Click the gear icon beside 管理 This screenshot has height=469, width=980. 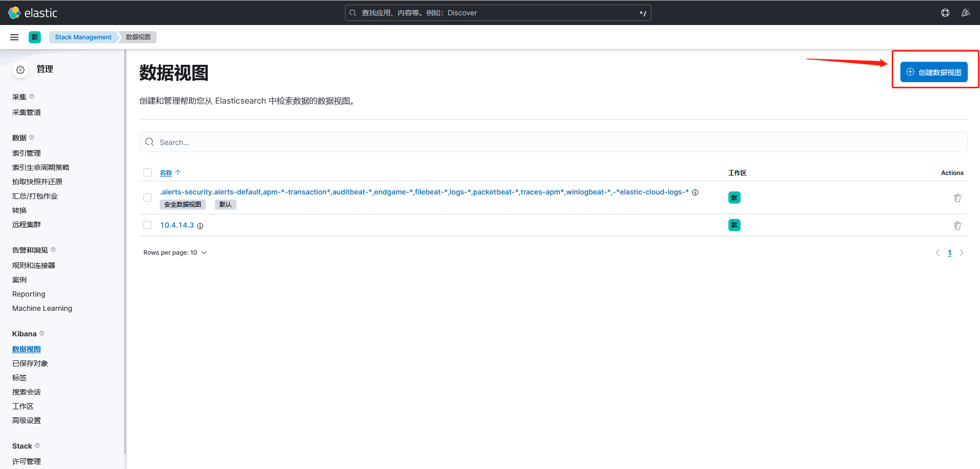20,70
